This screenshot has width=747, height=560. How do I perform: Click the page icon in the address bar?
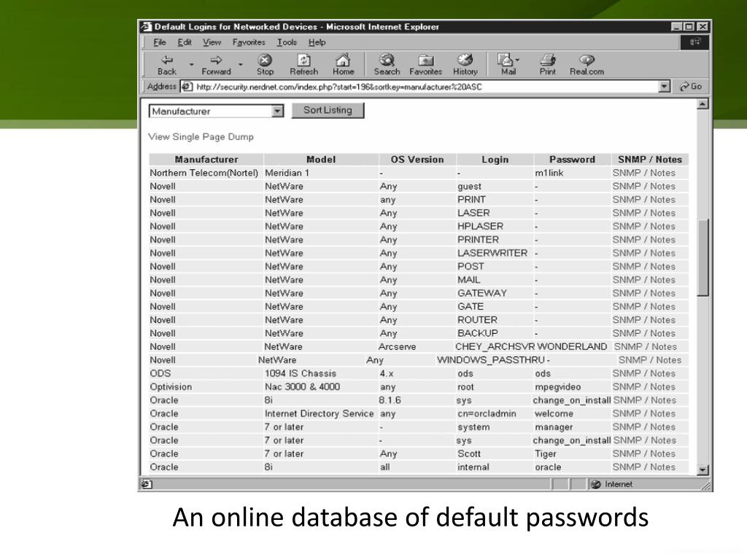point(187,87)
